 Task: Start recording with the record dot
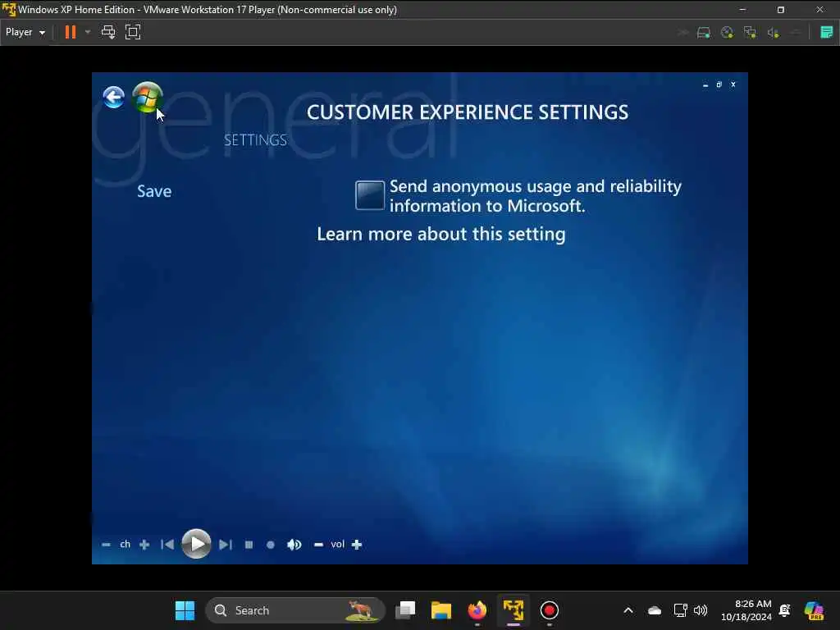(x=271, y=545)
